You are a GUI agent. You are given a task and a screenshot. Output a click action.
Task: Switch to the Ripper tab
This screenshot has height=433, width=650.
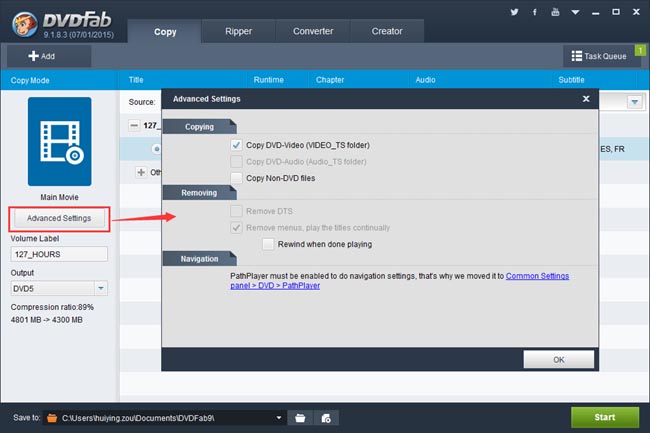(238, 31)
